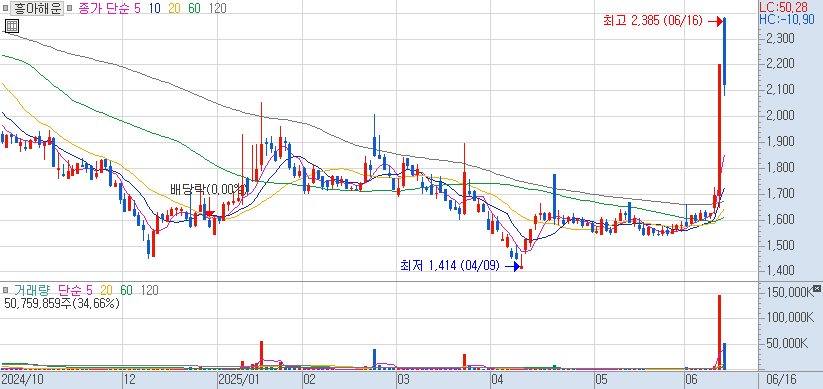Toggle the square checkbox before 거래량

(6, 290)
